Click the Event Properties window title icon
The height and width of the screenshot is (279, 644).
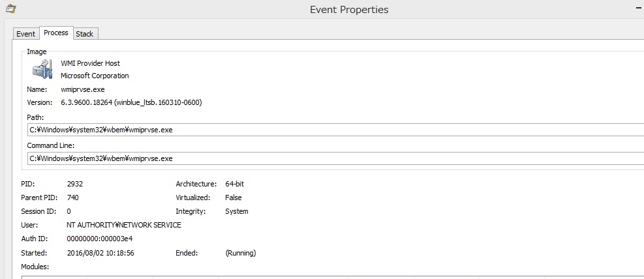pyautogui.click(x=10, y=9)
